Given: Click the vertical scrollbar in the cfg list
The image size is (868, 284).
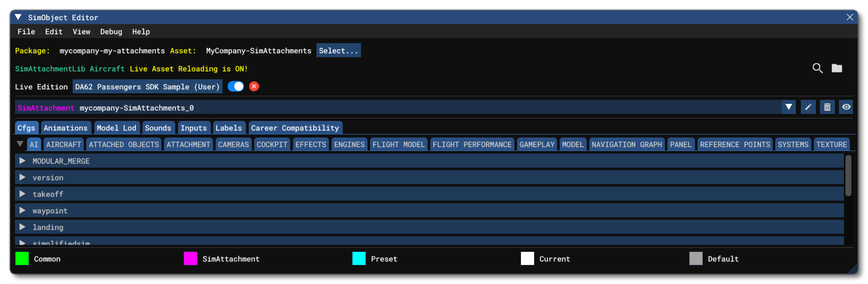Looking at the screenshot, I should (x=848, y=176).
